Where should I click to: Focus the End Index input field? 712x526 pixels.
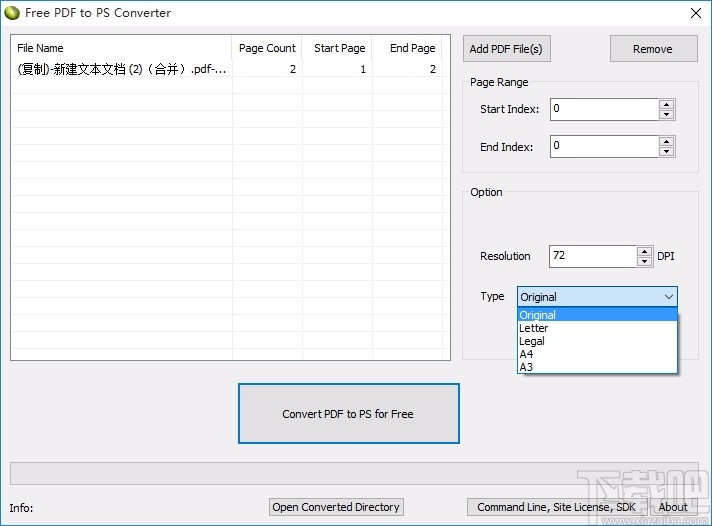coord(604,147)
